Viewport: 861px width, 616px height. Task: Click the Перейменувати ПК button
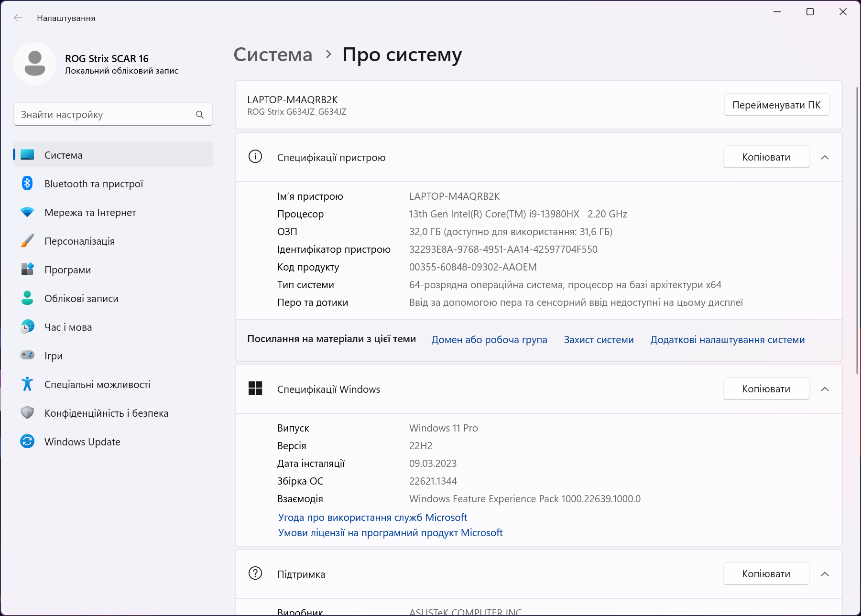click(x=776, y=105)
